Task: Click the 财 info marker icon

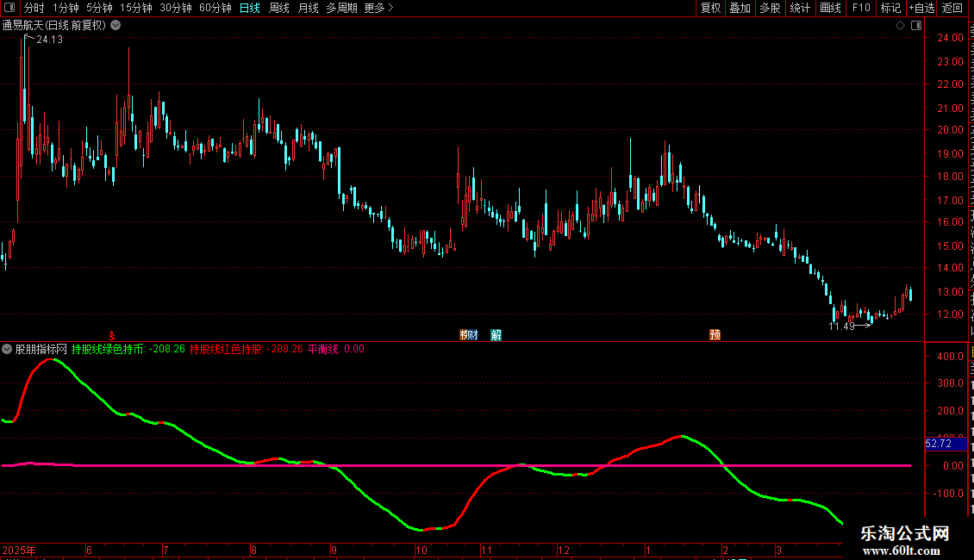Action: click(x=472, y=335)
